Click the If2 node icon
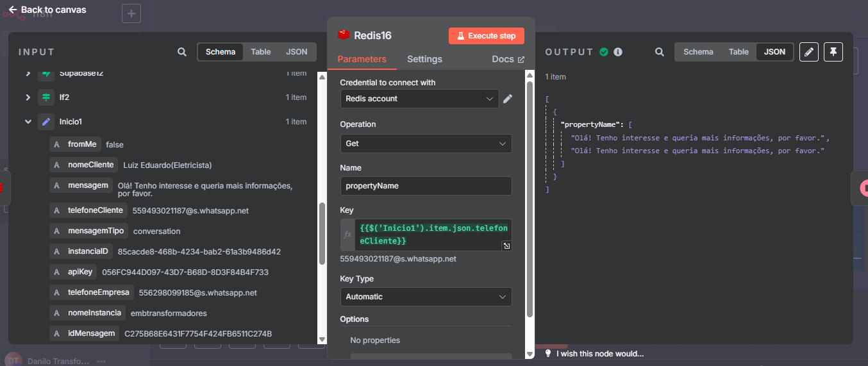The height and width of the screenshot is (366, 868). tap(46, 97)
